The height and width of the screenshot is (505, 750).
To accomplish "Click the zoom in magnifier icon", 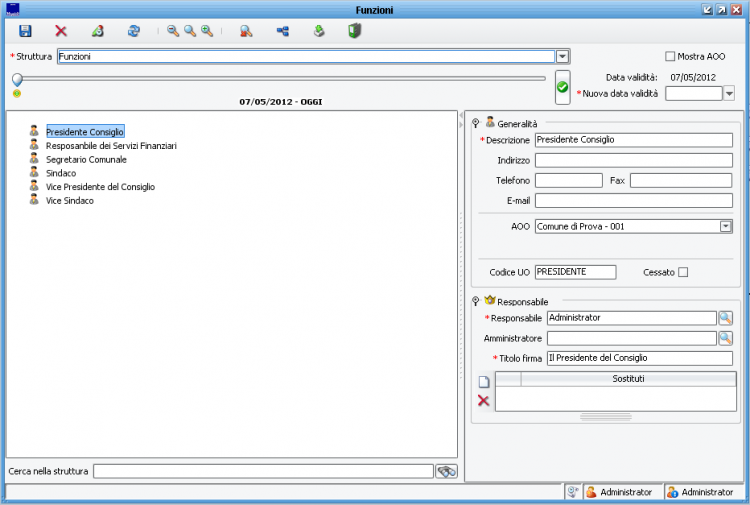I will click(207, 32).
